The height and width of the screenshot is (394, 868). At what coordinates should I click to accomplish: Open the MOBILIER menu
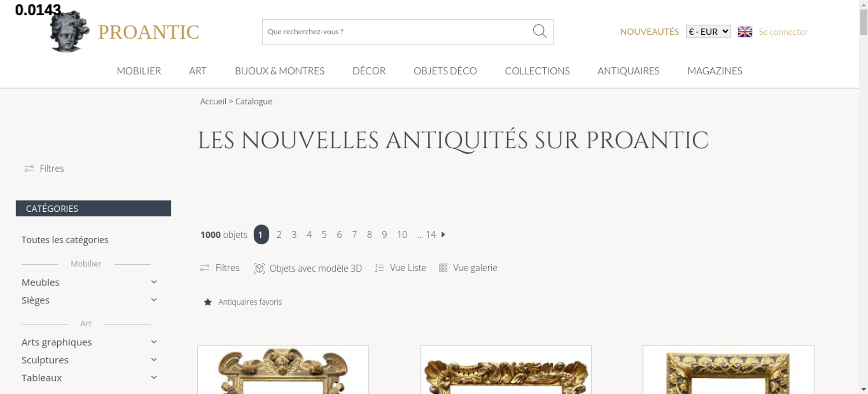coord(139,71)
